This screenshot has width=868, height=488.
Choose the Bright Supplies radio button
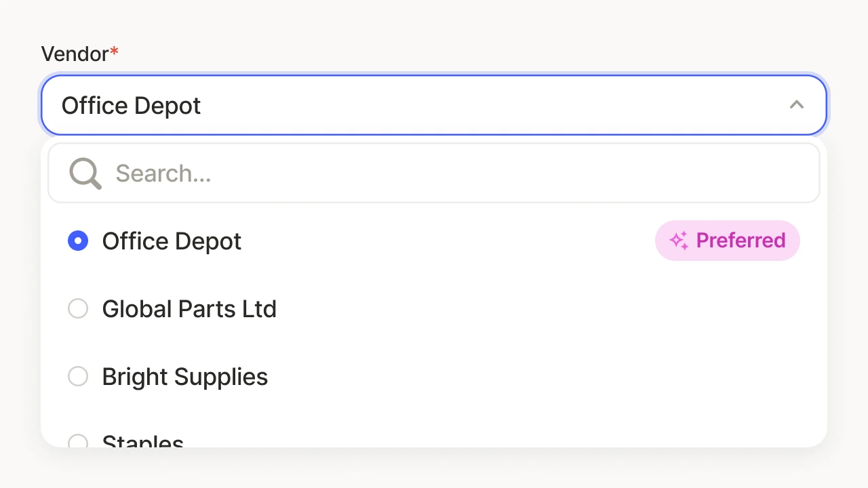(78, 376)
